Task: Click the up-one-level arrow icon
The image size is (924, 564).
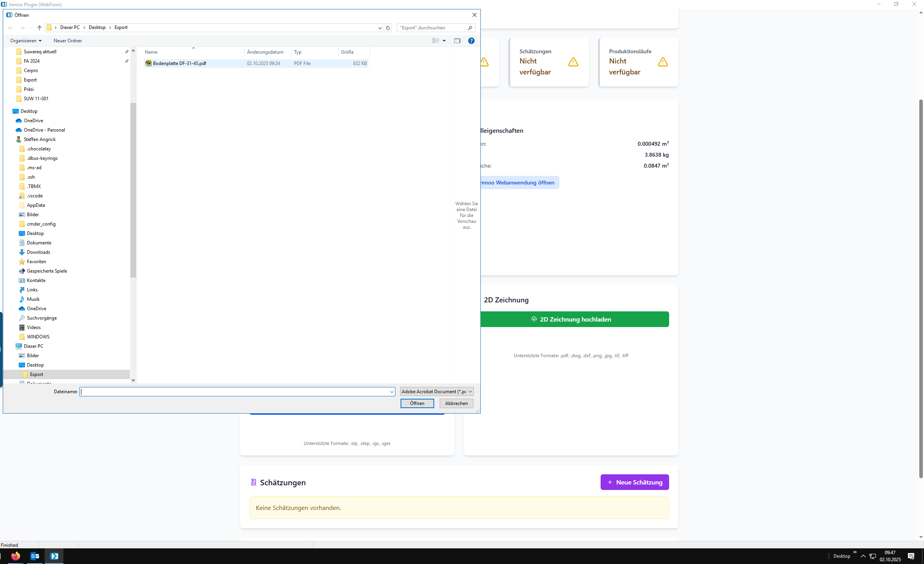Action: 39,28
